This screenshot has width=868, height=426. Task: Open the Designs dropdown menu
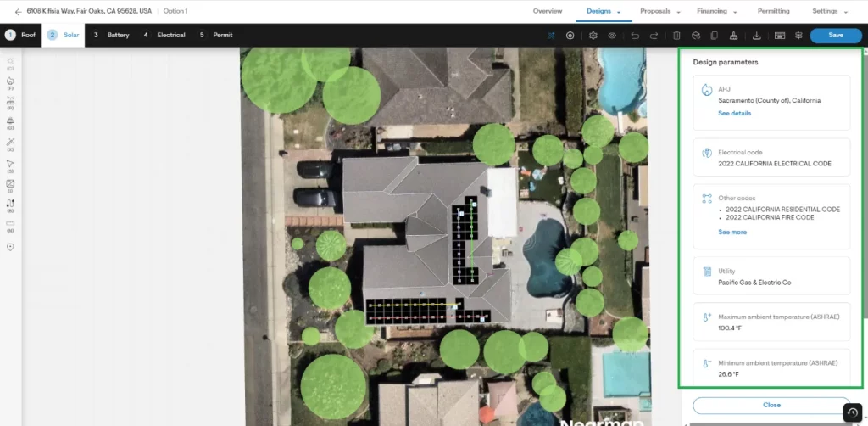[604, 11]
